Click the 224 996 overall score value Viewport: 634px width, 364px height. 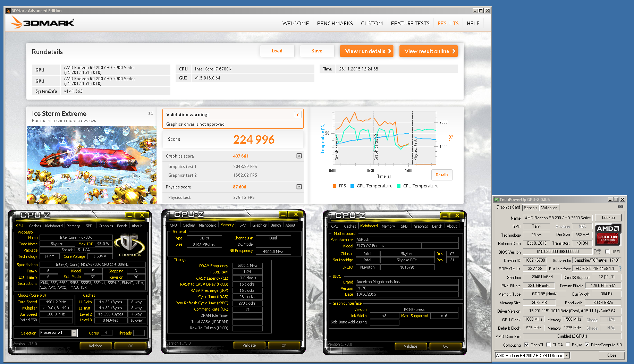[x=254, y=139]
